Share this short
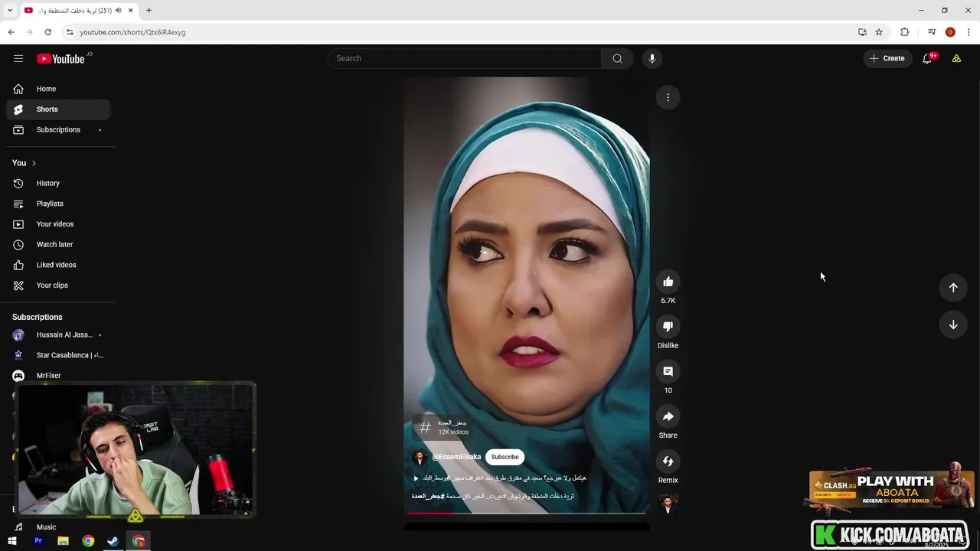Screen dimensions: 980x551 668,416
